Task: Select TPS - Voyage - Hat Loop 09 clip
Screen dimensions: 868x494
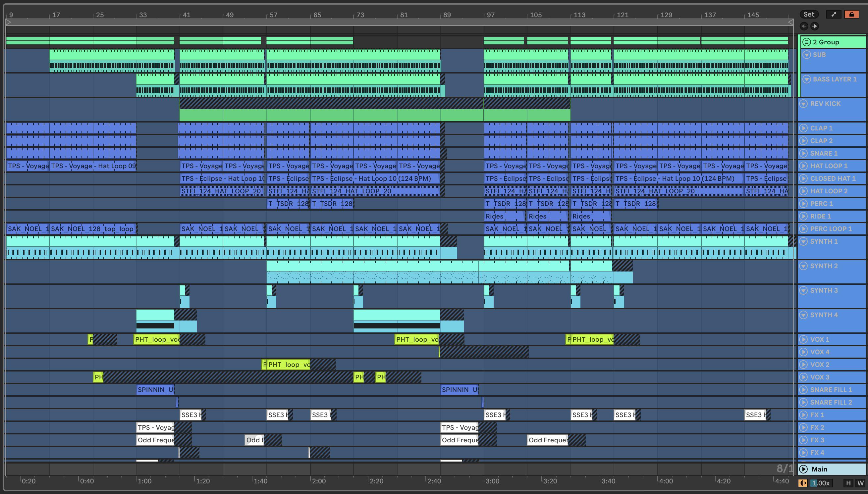Action: [93, 166]
